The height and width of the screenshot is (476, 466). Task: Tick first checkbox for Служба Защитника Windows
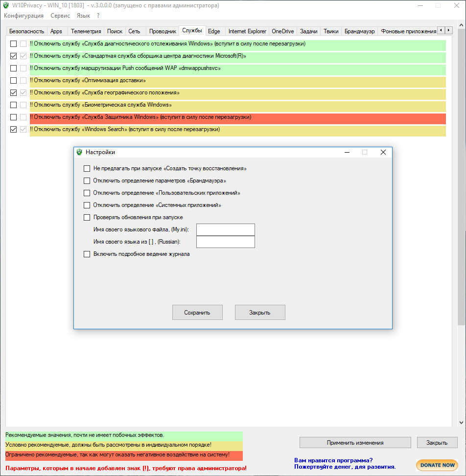13,117
